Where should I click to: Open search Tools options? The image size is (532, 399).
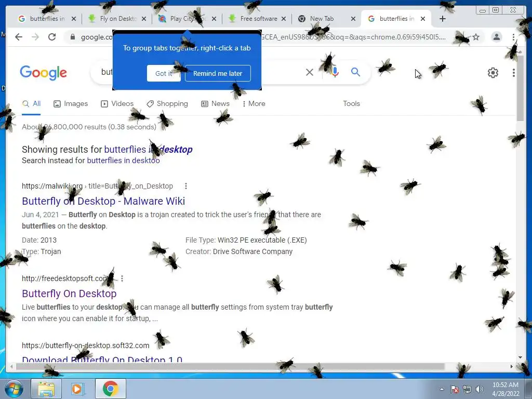(x=351, y=103)
